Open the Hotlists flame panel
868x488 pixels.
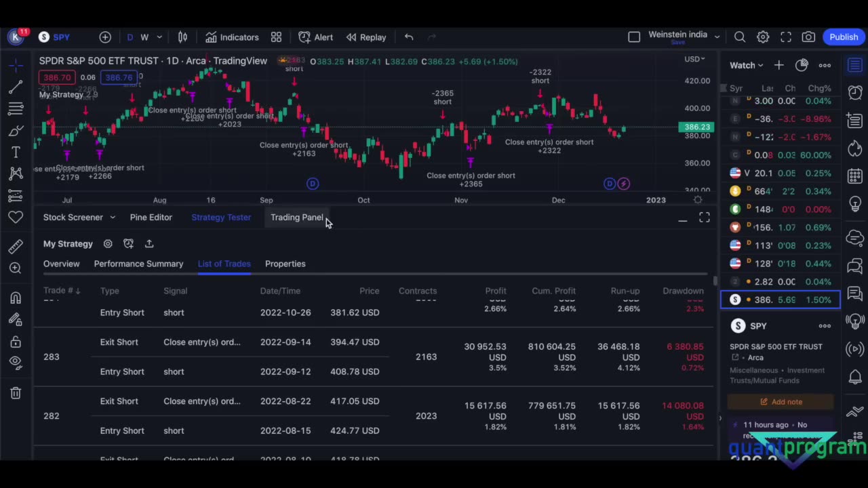855,148
